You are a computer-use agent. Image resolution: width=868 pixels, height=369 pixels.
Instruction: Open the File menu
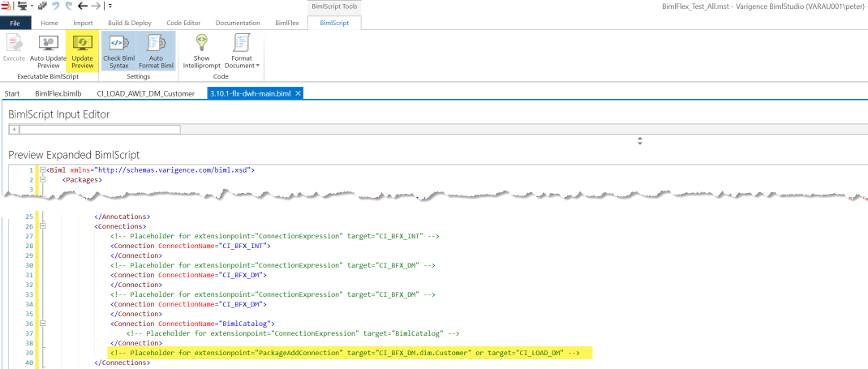15,23
